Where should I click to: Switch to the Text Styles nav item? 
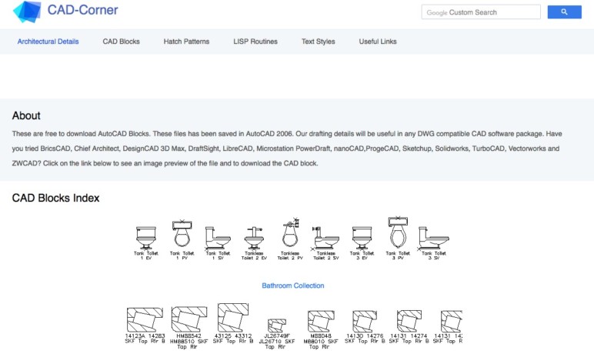point(319,42)
